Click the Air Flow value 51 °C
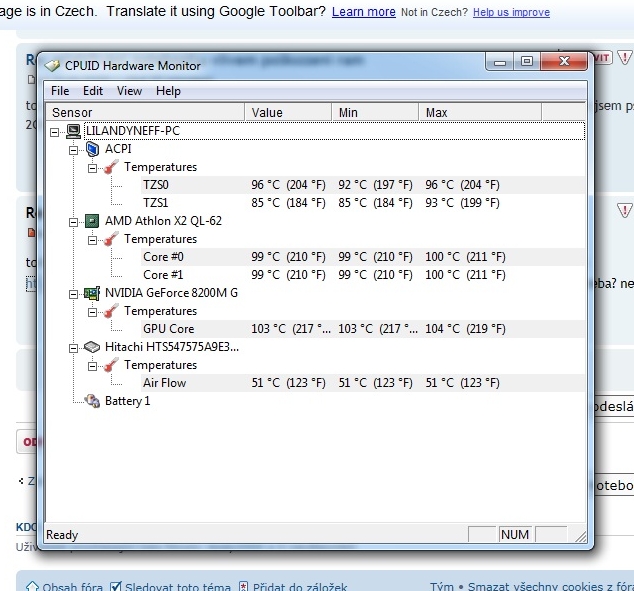Image resolution: width=634 pixels, height=591 pixels. [x=288, y=383]
